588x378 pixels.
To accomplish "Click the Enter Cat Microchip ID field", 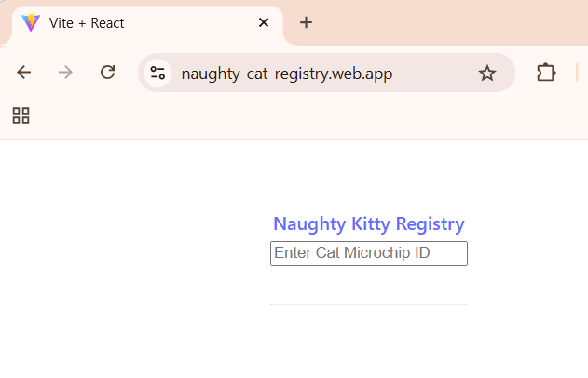I will [x=369, y=253].
